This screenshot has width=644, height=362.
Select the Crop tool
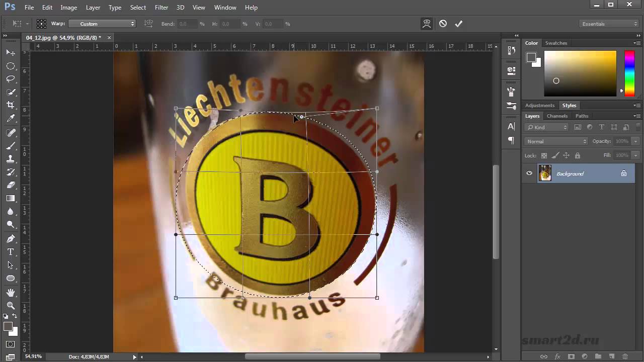11,105
